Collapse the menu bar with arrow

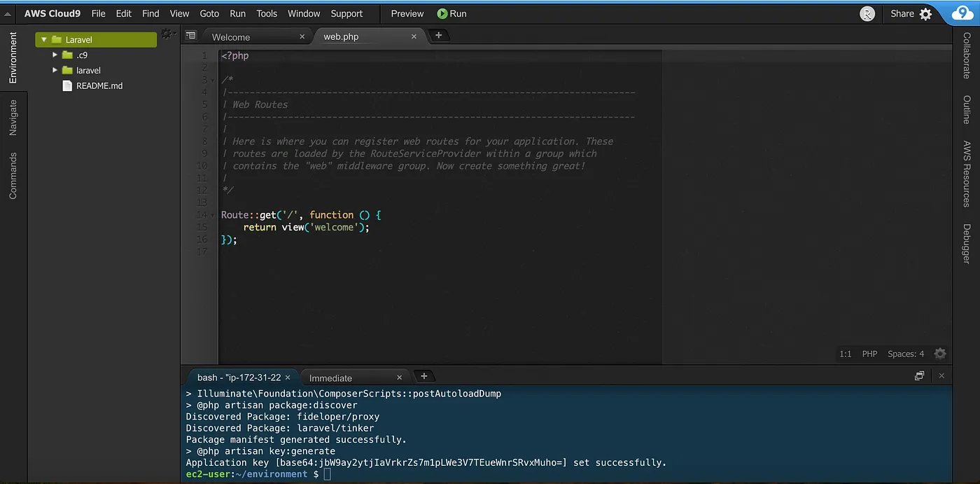click(x=8, y=14)
